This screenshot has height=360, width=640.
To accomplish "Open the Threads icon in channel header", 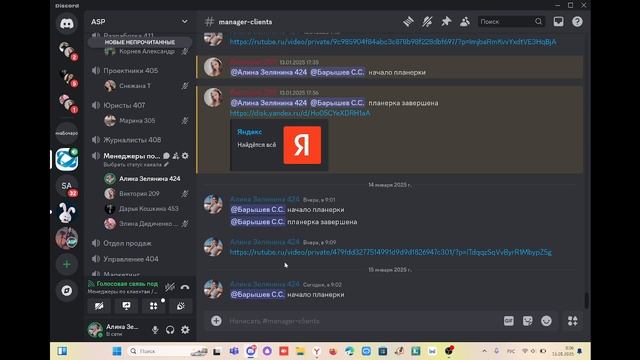I will pyautogui.click(x=408, y=22).
